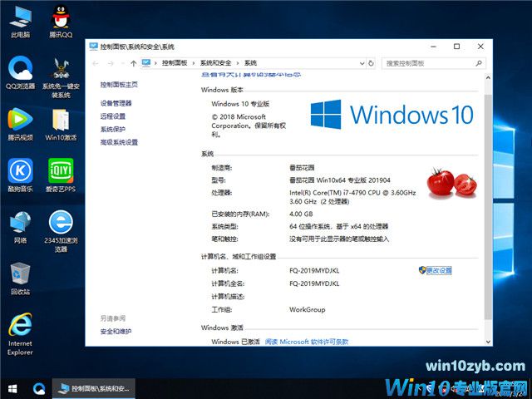532x399 pixels.
Task: Click the scrollbar up arrow
Action: pos(488,77)
